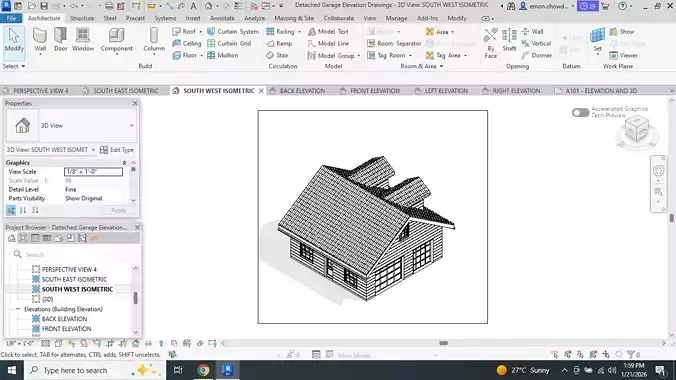Click the Project Browser search field
The image size is (676, 380).
point(72,254)
